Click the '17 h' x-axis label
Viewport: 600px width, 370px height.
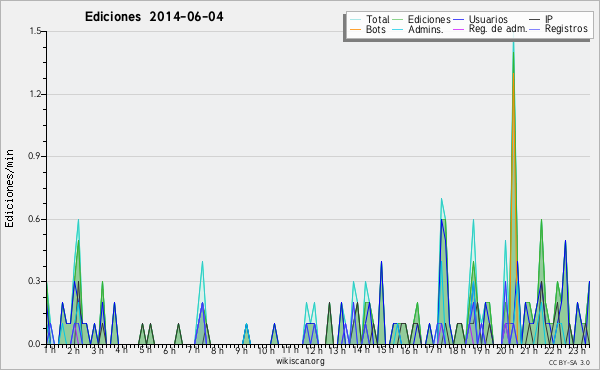(433, 350)
